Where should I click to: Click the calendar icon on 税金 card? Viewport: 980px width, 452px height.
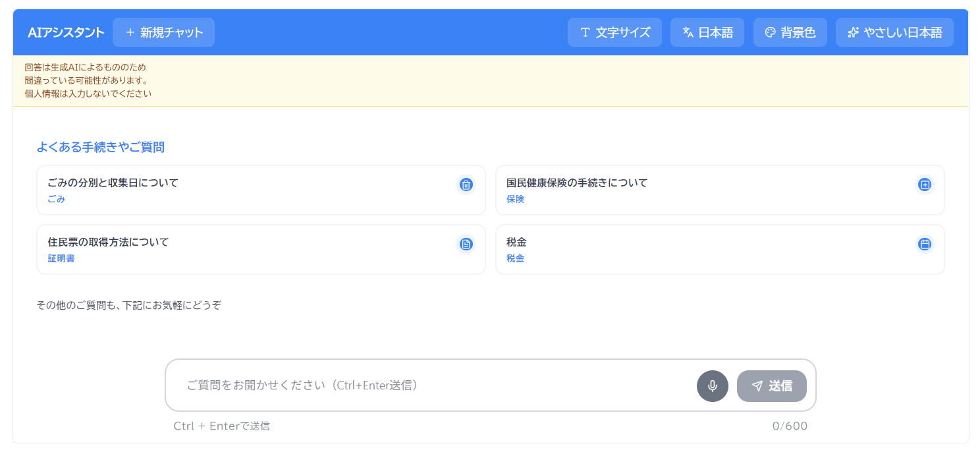[x=925, y=244]
